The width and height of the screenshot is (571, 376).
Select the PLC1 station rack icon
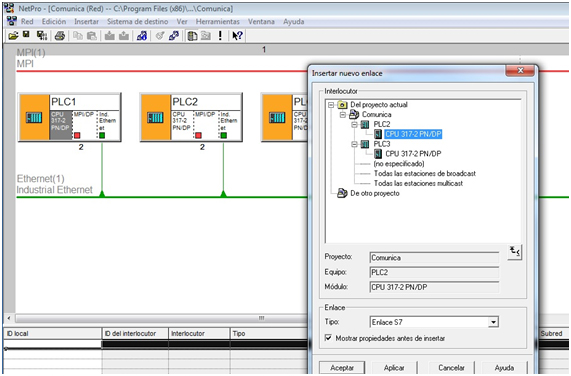[34, 117]
